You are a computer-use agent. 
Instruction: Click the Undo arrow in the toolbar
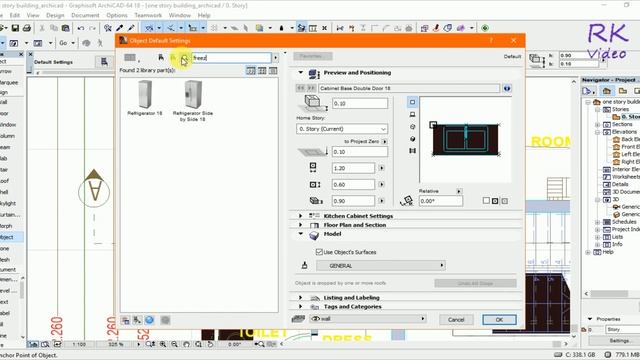click(81, 28)
